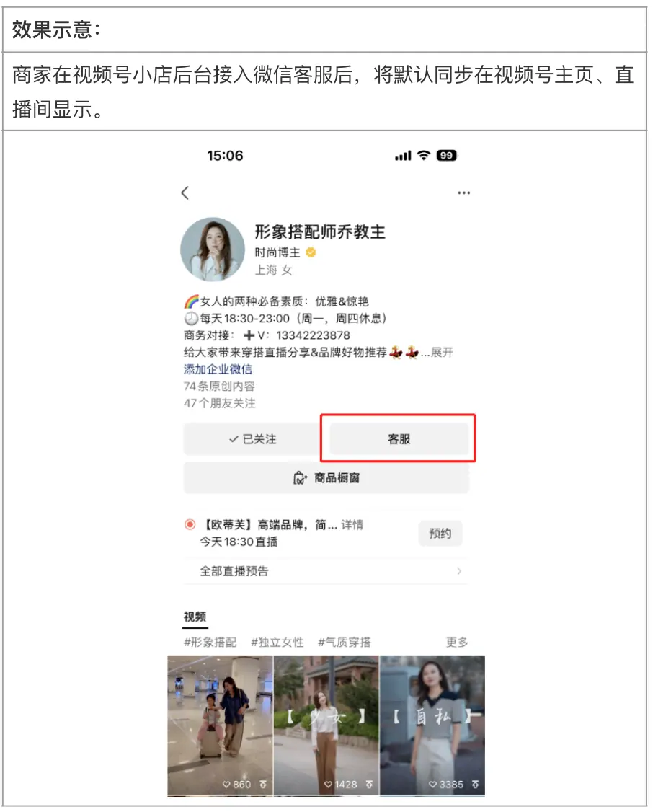653x812 pixels.
Task: Tap the verified badge next to 时尚博主
Action: point(311,252)
